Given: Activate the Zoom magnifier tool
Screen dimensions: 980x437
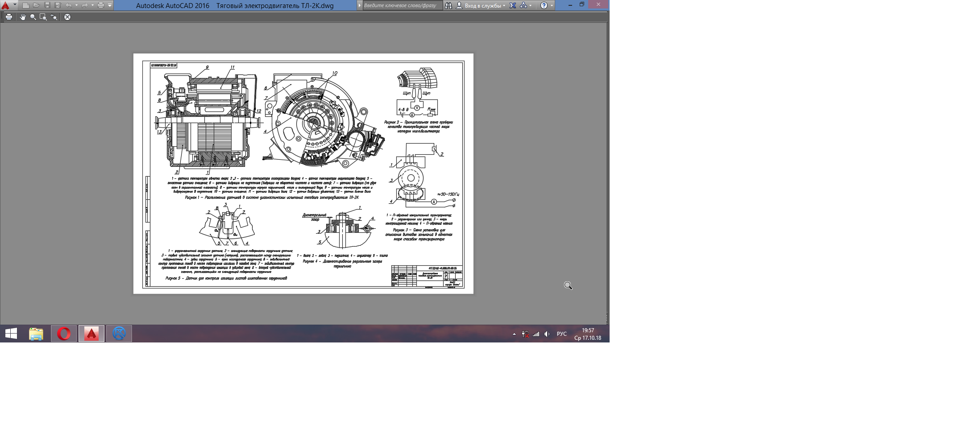Looking at the screenshot, I should point(33,17).
